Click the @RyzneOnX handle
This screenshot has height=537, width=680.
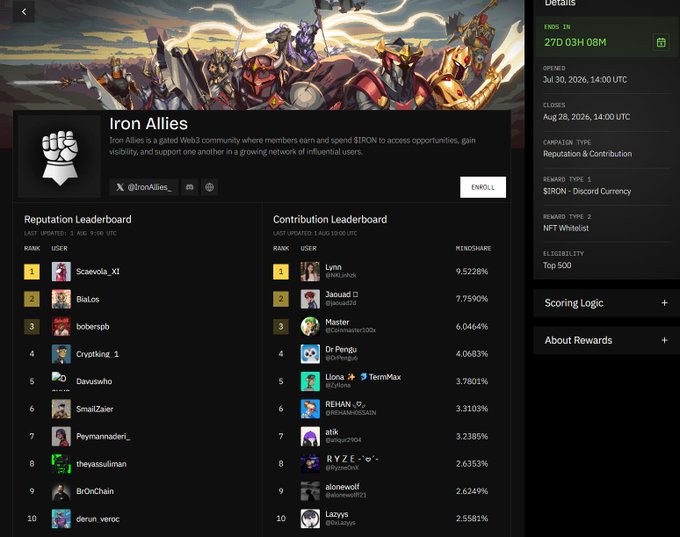[x=342, y=468]
